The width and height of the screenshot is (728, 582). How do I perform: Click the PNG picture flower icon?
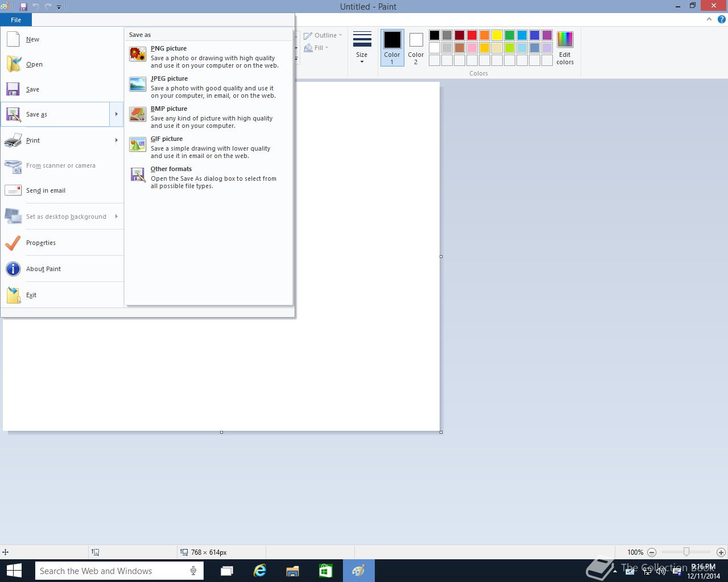tap(138, 54)
